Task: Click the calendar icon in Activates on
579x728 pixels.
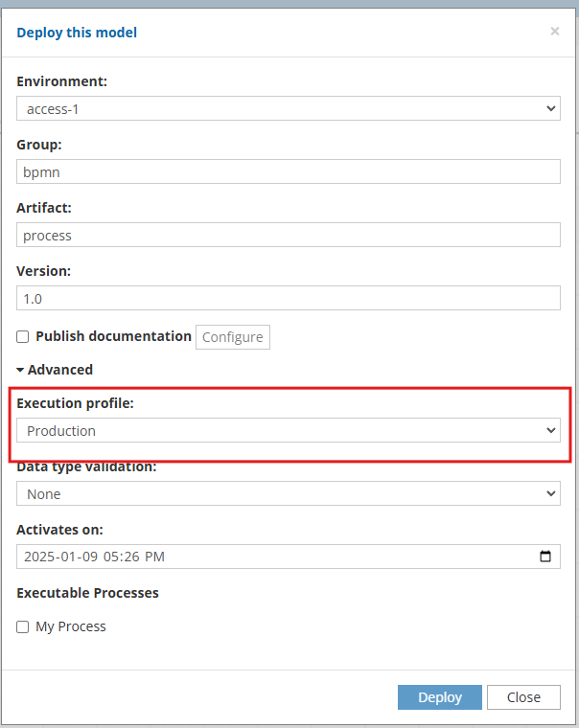Action: (545, 557)
